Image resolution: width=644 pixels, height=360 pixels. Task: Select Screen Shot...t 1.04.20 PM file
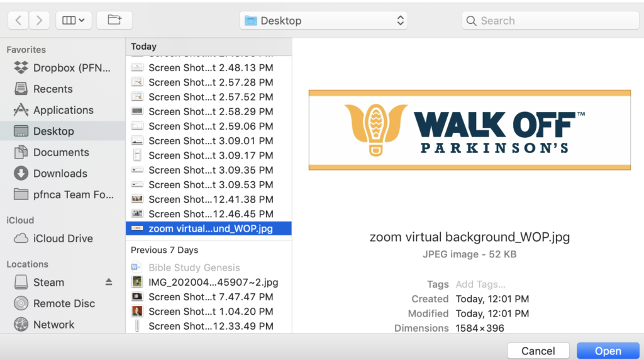209,312
